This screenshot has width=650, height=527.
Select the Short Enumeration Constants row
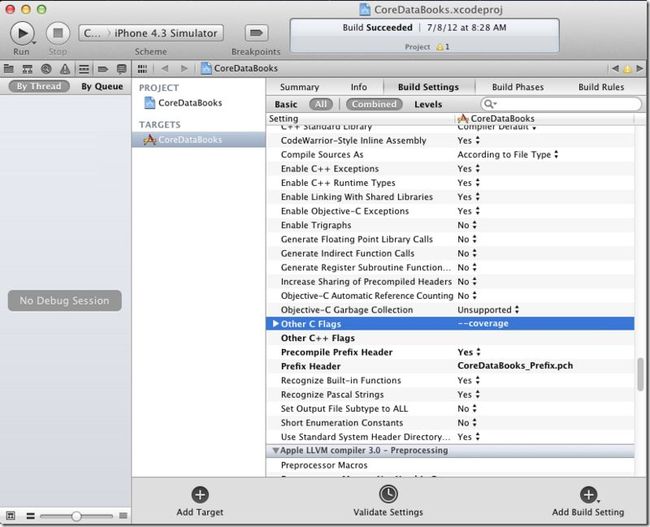pos(450,423)
